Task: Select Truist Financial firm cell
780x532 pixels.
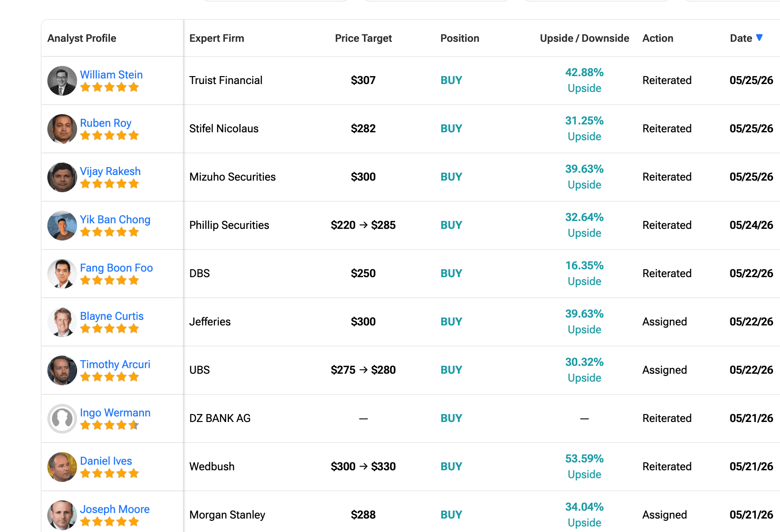Action: [226, 80]
